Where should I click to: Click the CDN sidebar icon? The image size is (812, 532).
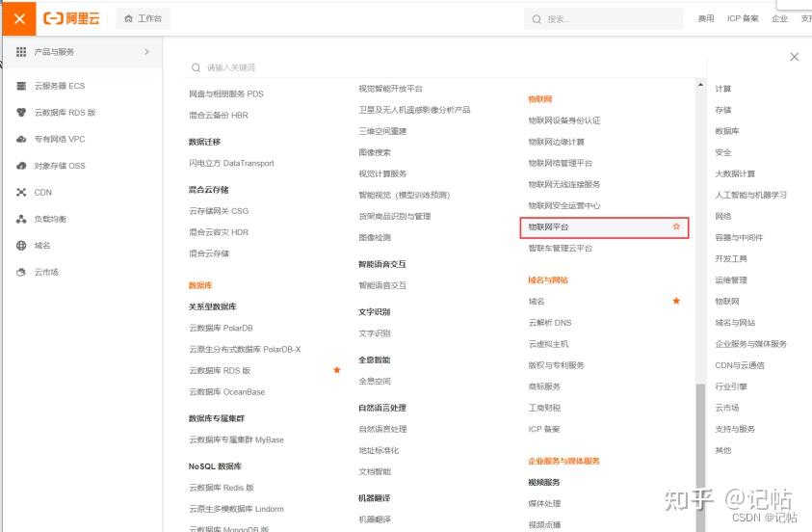tap(21, 192)
